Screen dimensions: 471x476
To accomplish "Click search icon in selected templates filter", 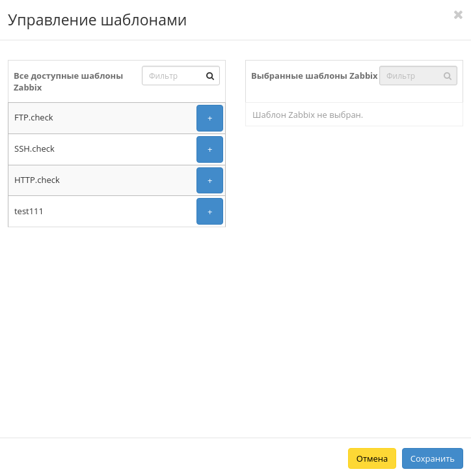I will click(448, 76).
